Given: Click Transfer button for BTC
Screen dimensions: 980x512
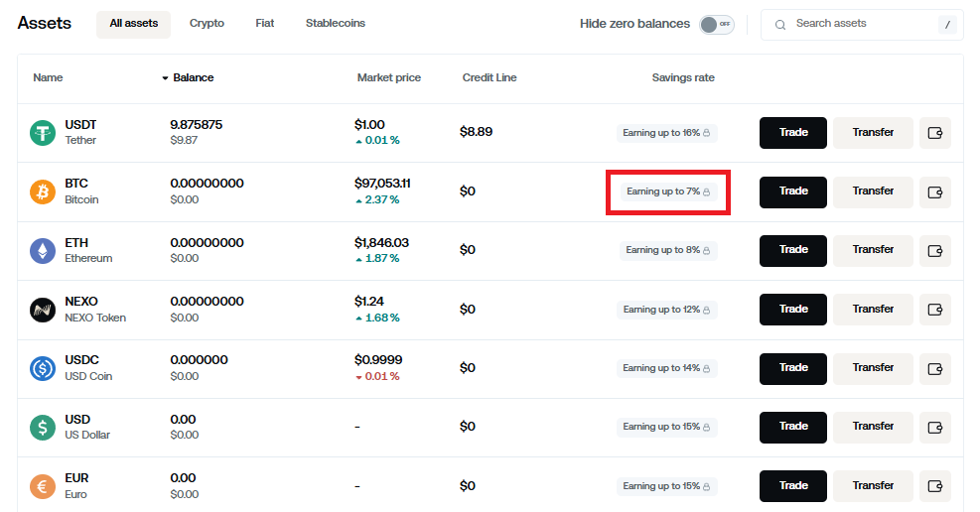Looking at the screenshot, I should (873, 192).
